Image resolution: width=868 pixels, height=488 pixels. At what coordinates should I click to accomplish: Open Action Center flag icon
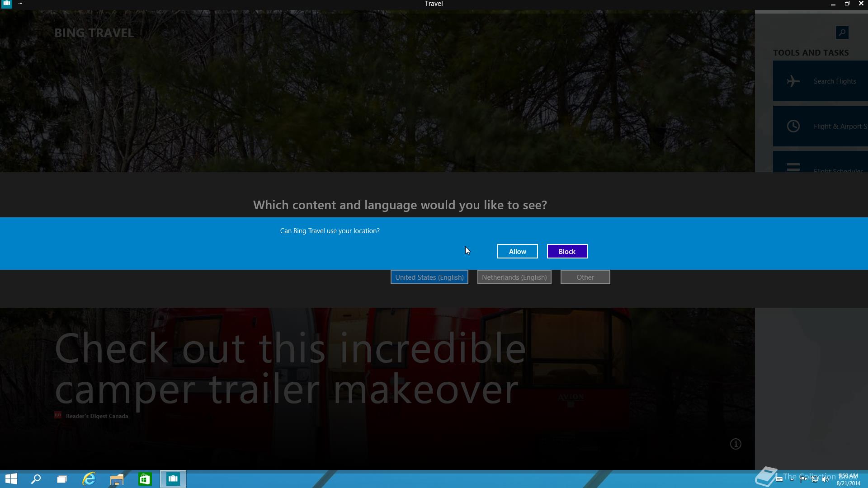(x=803, y=479)
